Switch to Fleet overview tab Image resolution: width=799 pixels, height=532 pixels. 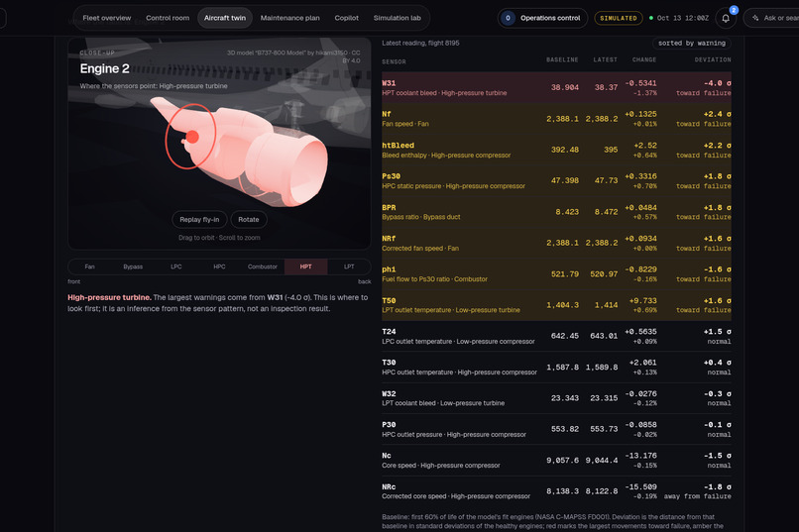tap(106, 18)
